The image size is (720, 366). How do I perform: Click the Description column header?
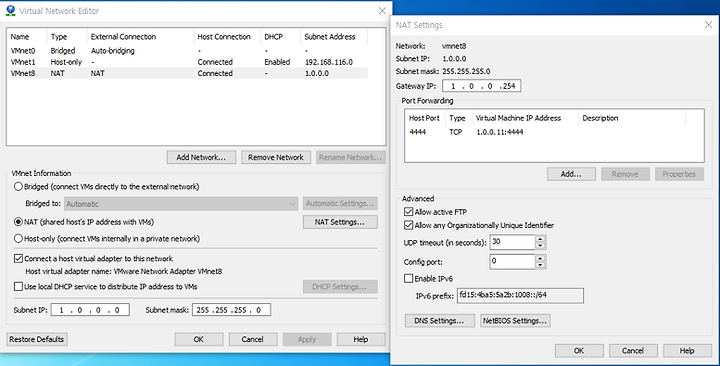[x=632, y=118]
